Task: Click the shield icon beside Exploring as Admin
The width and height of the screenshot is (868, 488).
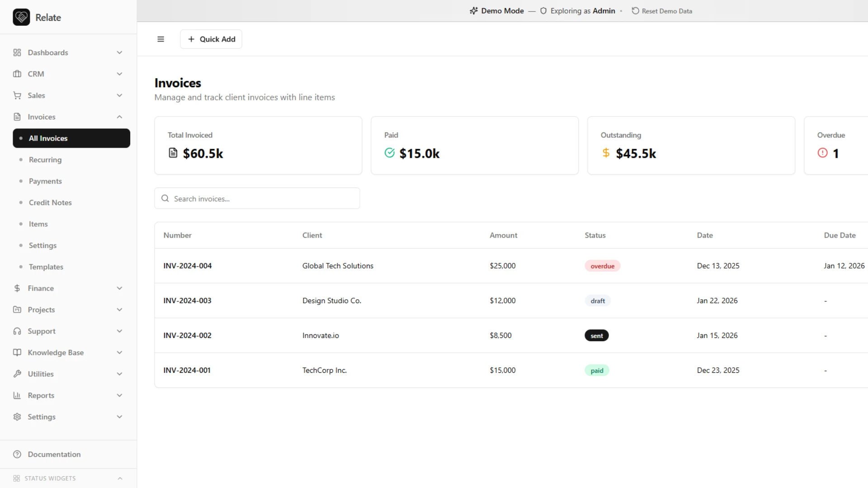Action: tap(543, 11)
